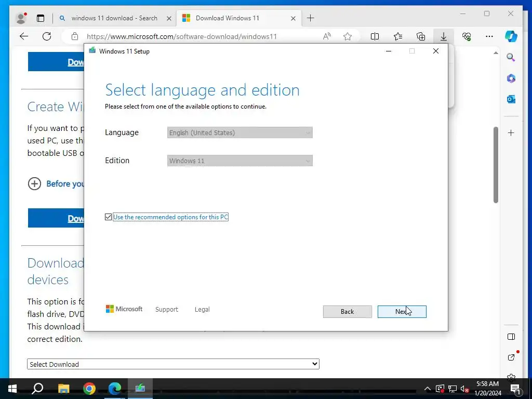Click the page vertical scrollbar thumb
Viewport: 532px width, 399px height.
click(496, 165)
